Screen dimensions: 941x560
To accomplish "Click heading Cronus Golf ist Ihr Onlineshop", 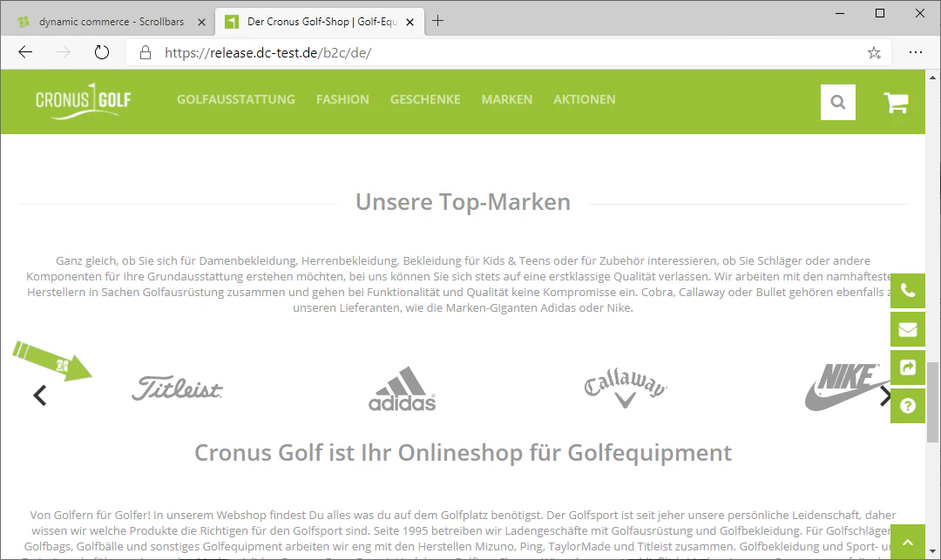I will pos(463,453).
